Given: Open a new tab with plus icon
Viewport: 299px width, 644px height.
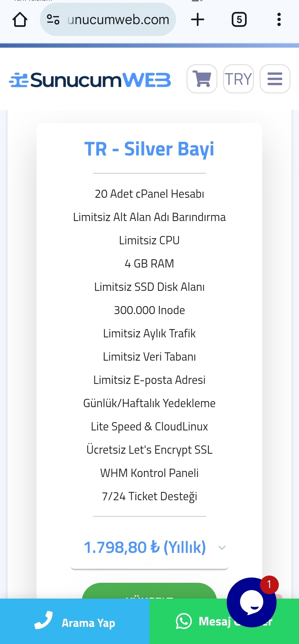Looking at the screenshot, I should [198, 19].
